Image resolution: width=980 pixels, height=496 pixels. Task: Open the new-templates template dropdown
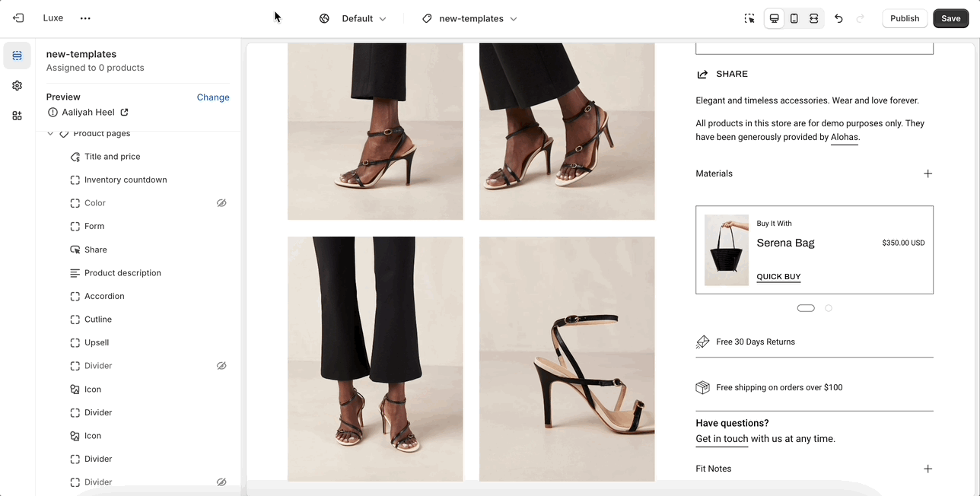(470, 18)
